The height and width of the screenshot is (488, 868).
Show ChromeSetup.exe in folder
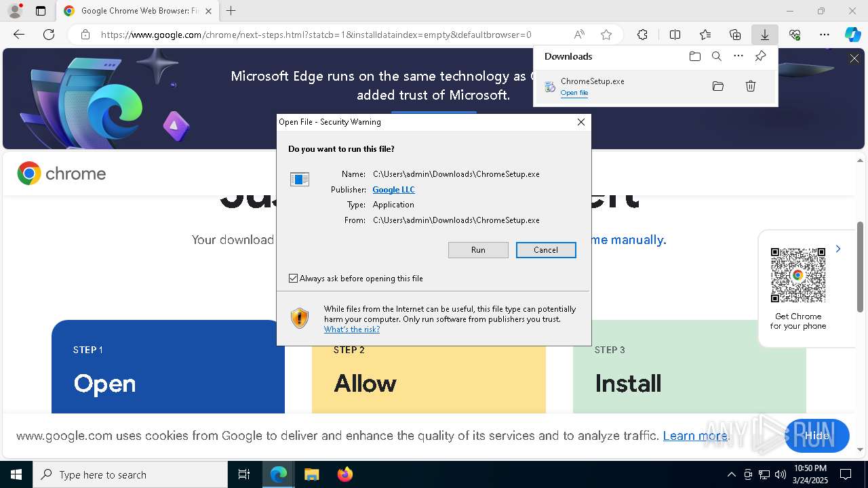tap(718, 86)
